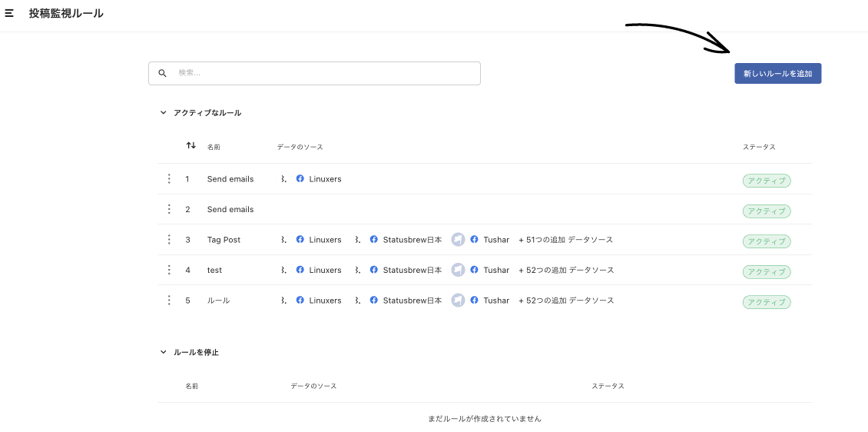This screenshot has height=432, width=868.
Task: Focus the 検索 search input field
Action: coord(314,73)
